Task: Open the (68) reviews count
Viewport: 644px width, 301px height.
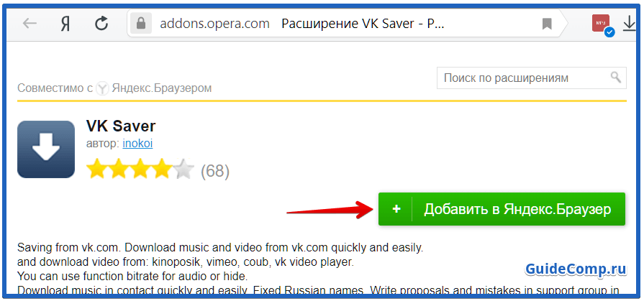Action: tap(215, 171)
